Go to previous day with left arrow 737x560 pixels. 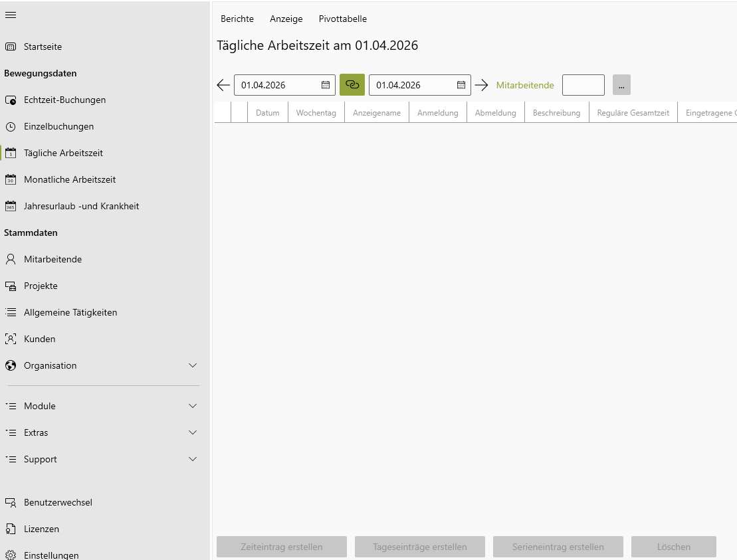click(x=223, y=85)
